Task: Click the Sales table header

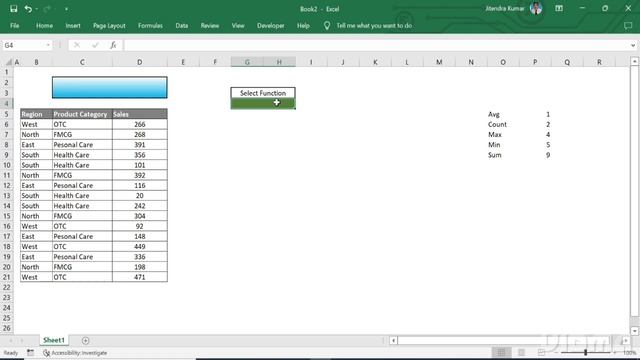Action: [x=140, y=114]
